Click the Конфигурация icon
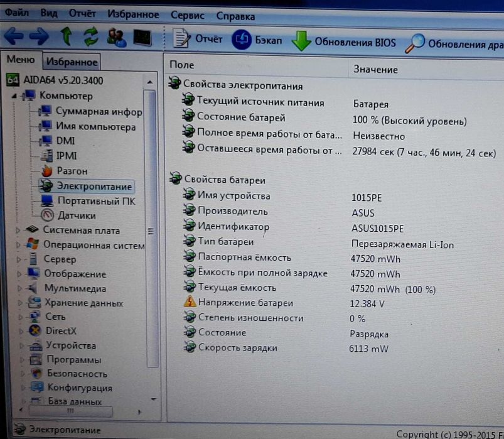 coord(37,388)
